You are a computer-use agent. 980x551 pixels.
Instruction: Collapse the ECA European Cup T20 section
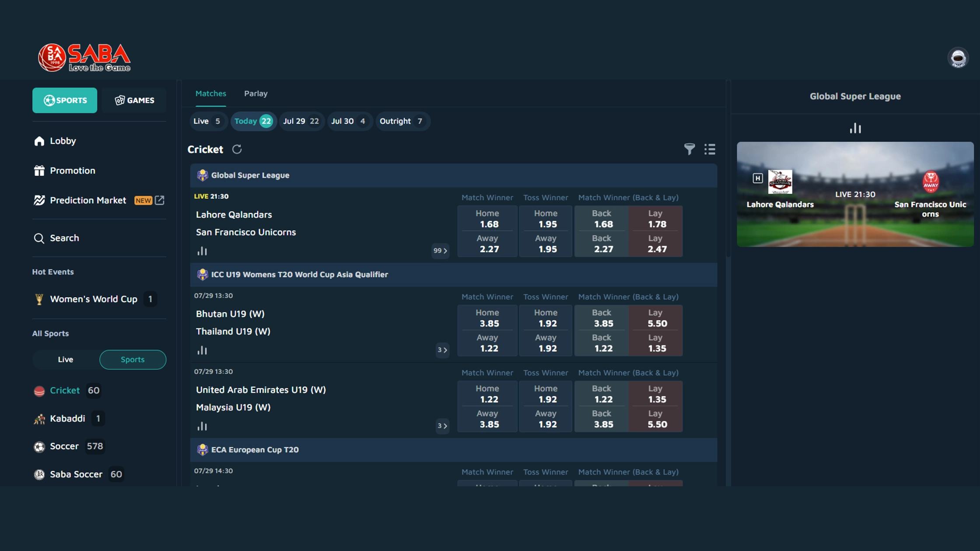454,450
